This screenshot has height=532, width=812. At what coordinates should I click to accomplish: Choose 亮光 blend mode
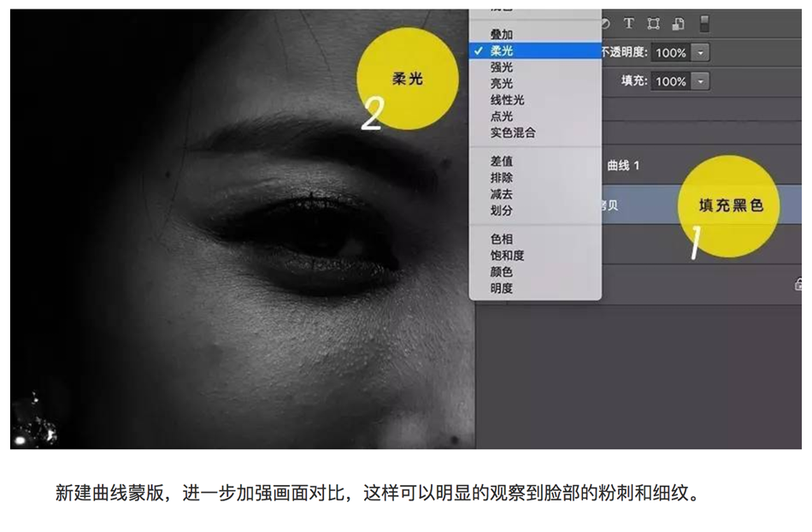(x=535, y=84)
